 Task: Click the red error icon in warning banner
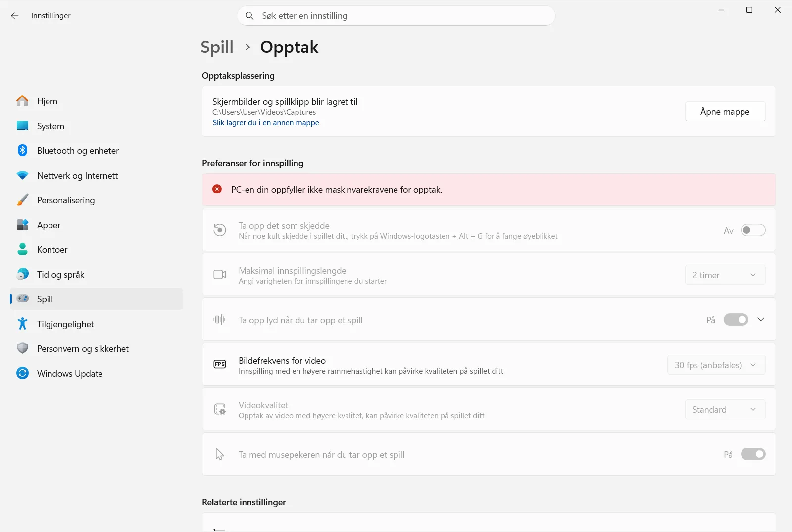tap(217, 189)
